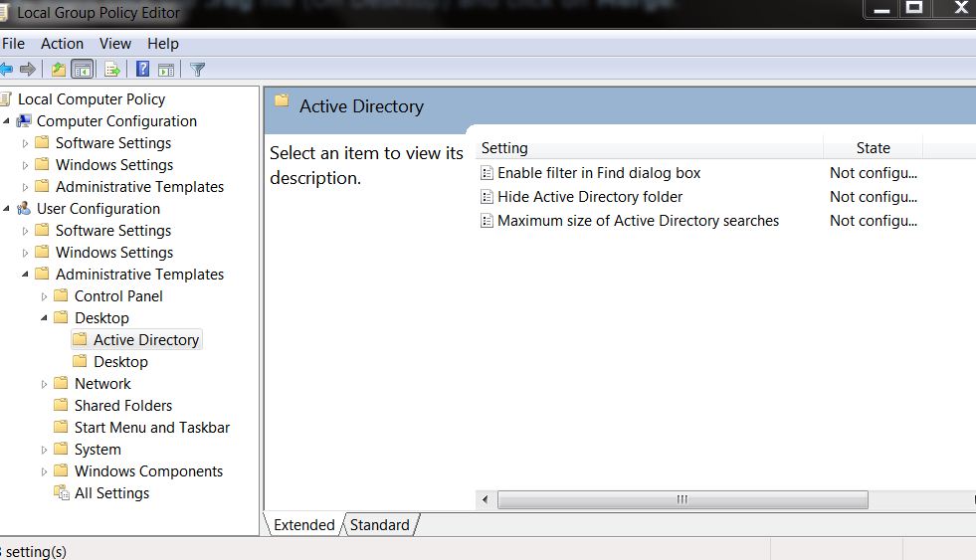The height and width of the screenshot is (560, 976).
Task: Switch to the Standard tab
Action: (x=380, y=524)
